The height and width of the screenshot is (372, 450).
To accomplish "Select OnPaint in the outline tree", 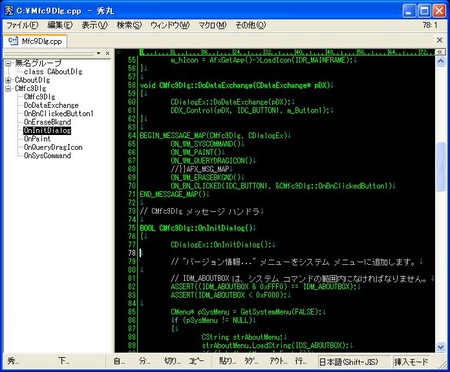I will (x=37, y=139).
